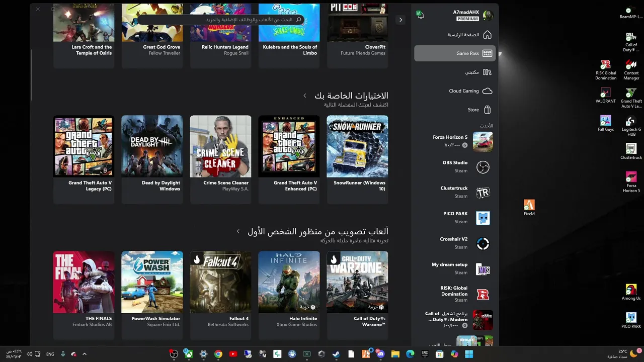Open Steam from taskbar
Screen dimensions: 644x362
[336, 354]
